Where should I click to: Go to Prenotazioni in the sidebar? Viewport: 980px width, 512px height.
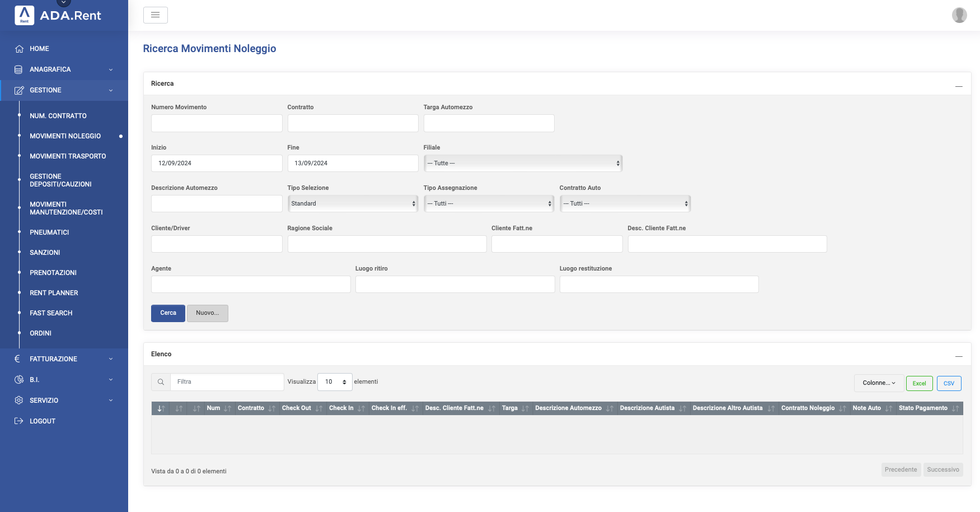coord(53,273)
